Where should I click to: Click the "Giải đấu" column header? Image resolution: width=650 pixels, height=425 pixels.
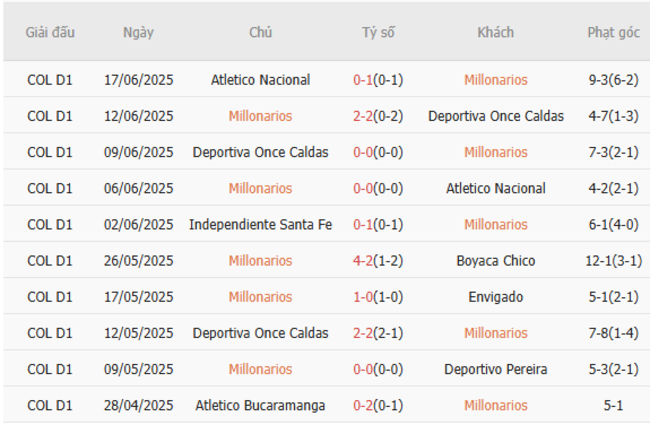[49, 32]
